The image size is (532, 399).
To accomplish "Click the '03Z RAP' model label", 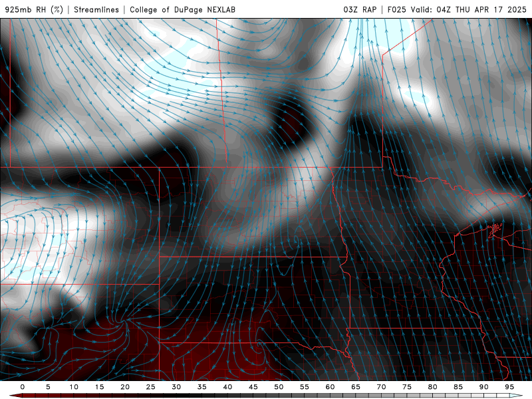I will [360, 9].
